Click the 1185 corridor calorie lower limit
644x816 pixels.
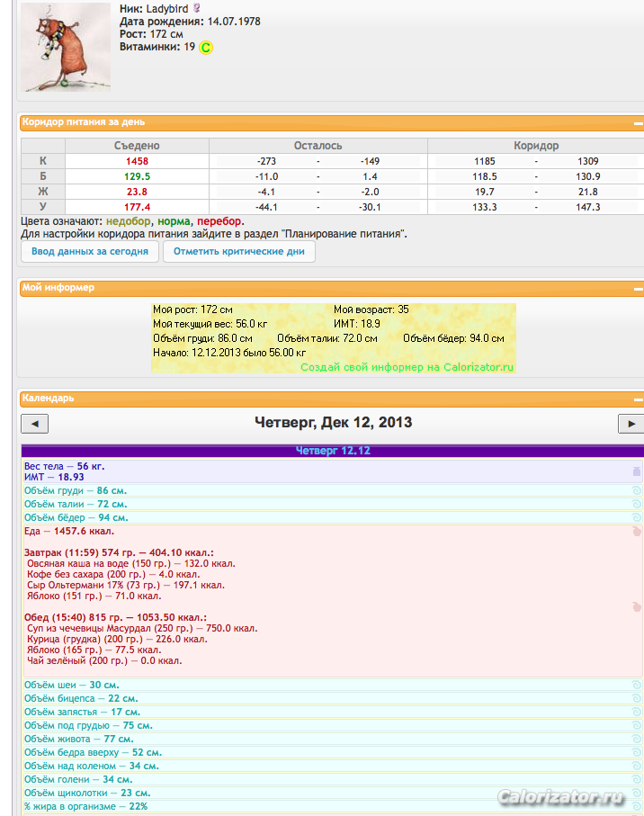pos(484,161)
